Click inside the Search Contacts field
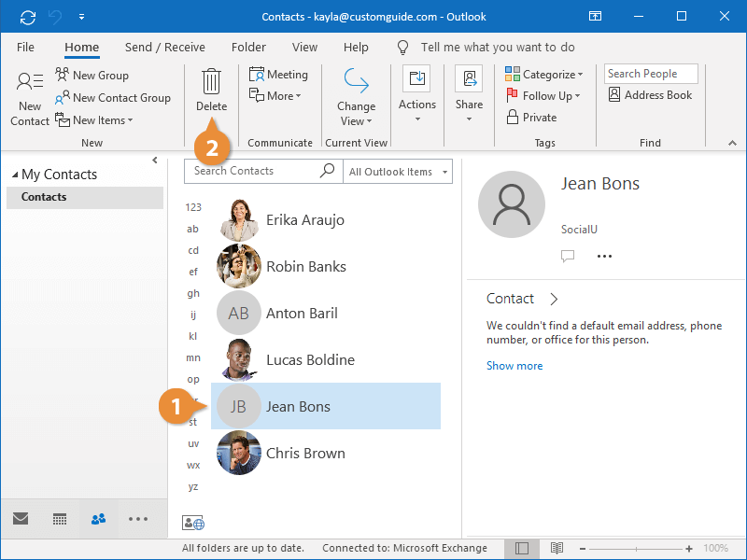Image resolution: width=747 pixels, height=560 pixels. [252, 171]
